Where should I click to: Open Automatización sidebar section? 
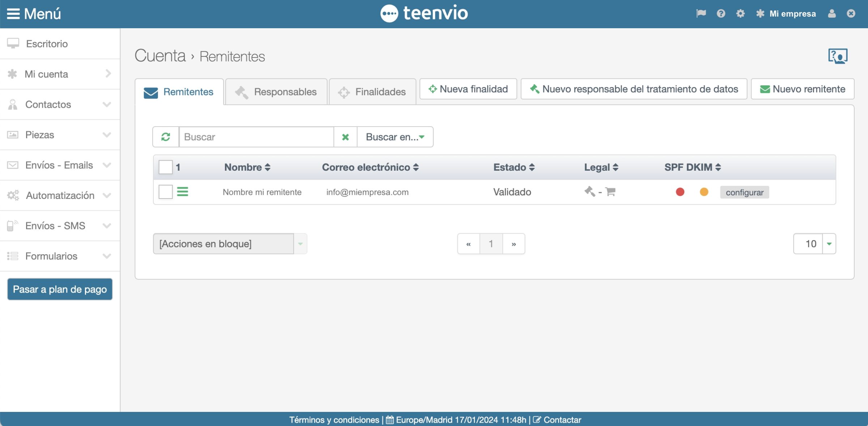click(x=60, y=196)
